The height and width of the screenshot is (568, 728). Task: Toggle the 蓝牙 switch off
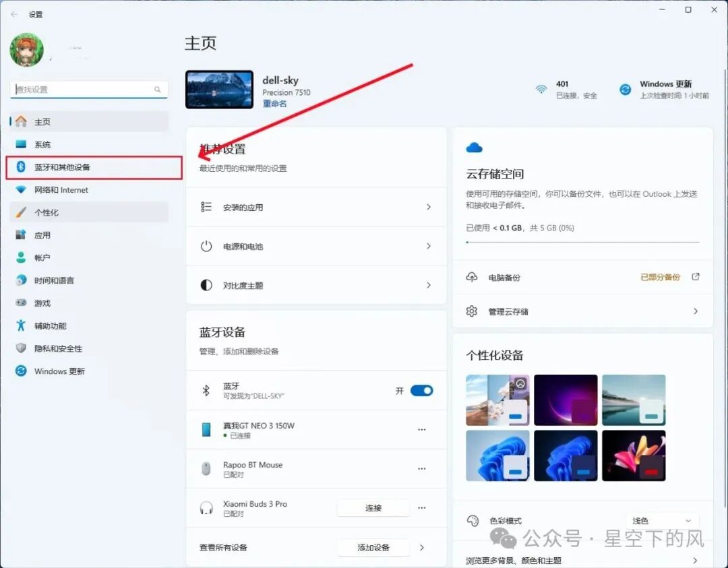[421, 391]
